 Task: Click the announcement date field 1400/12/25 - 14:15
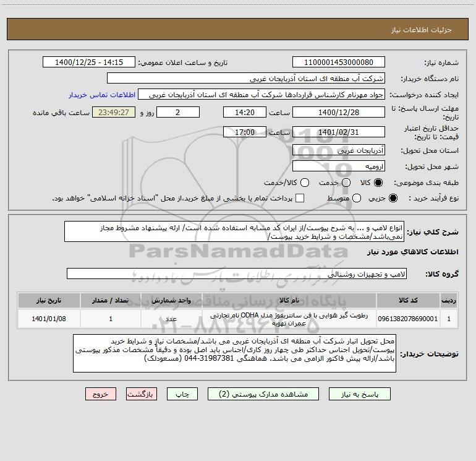pyautogui.click(x=89, y=62)
